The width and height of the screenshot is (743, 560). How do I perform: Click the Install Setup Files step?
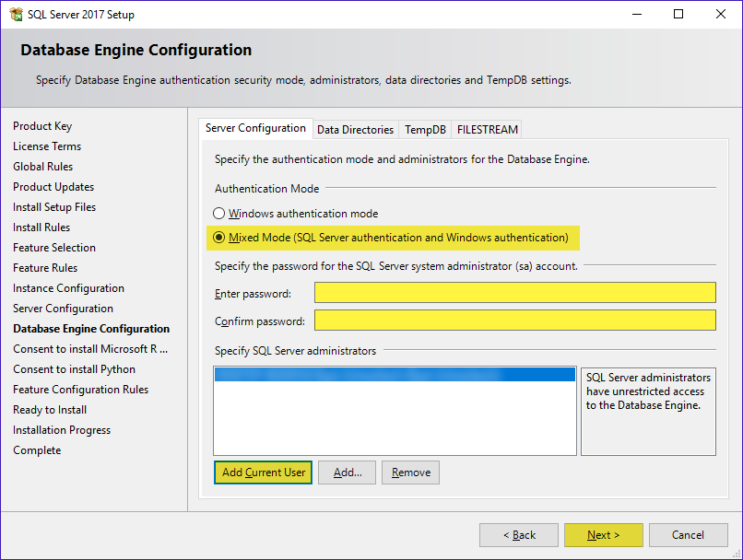pyautogui.click(x=54, y=207)
